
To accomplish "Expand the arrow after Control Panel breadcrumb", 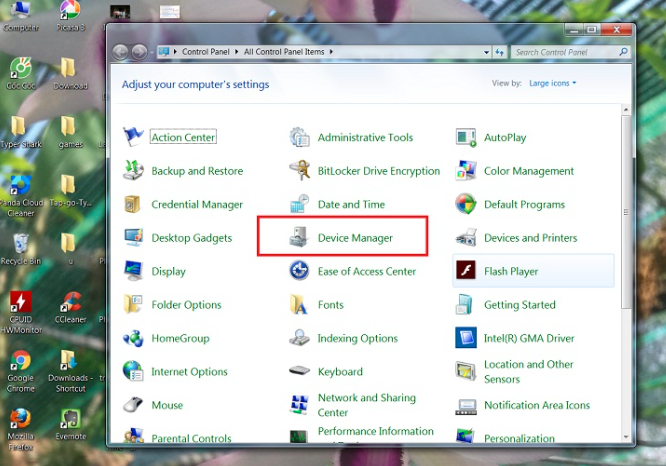I will (237, 52).
